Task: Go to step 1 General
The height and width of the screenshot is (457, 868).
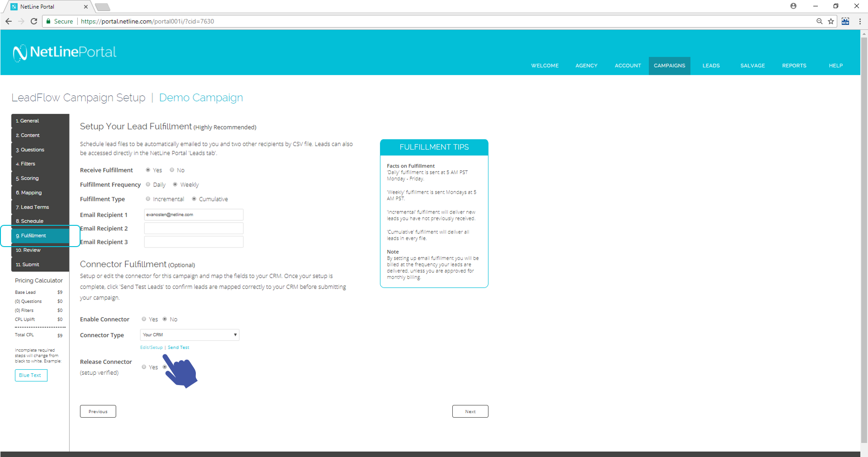Action: 40,121
